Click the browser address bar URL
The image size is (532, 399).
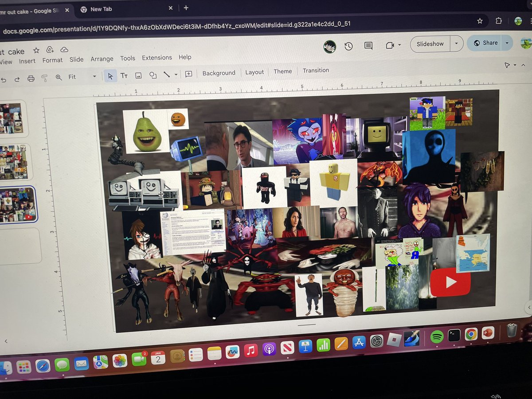(176, 27)
